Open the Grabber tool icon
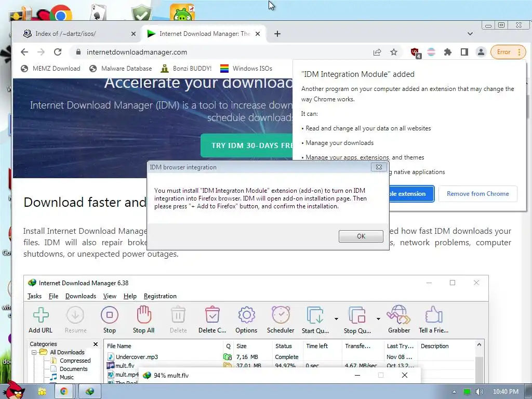532x399 pixels. (398, 314)
